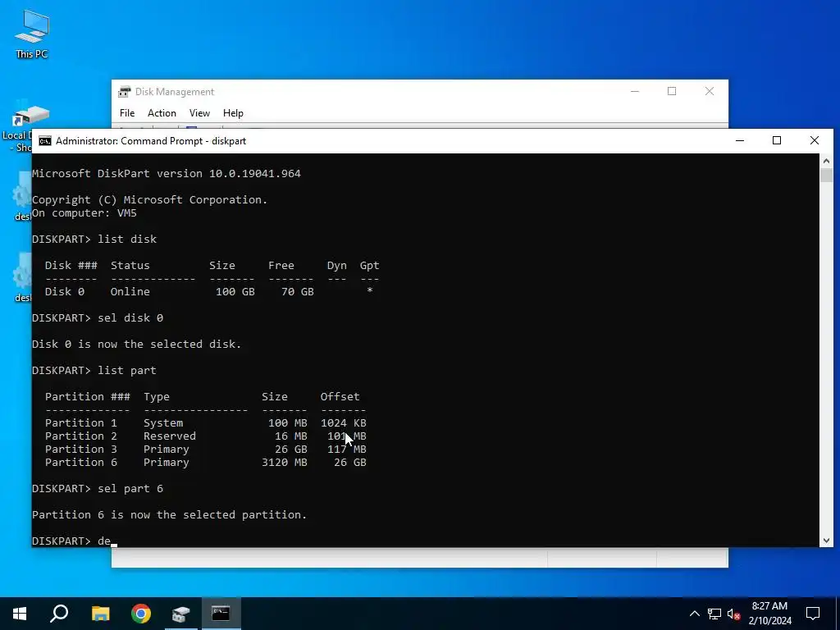Open Action menu in Disk Management
Image resolution: width=840 pixels, height=630 pixels.
pyautogui.click(x=162, y=113)
